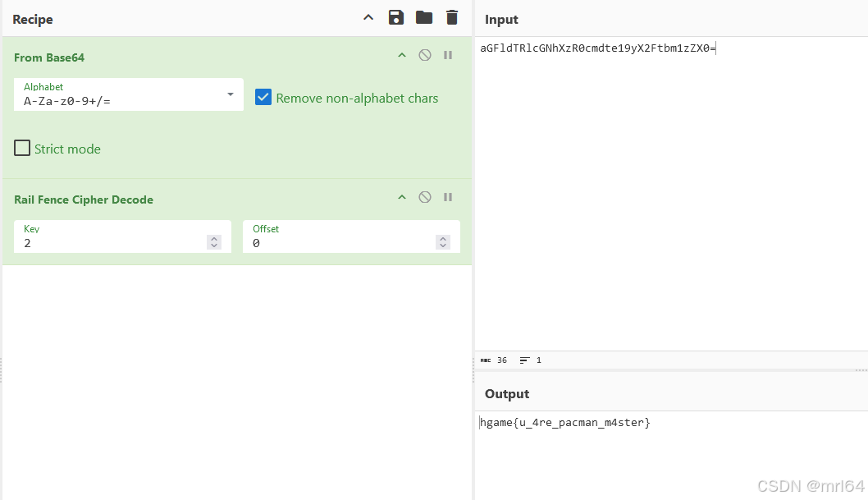Toggle Remove non-alphabet chars checkbox
Image resolution: width=868 pixels, height=500 pixels.
(x=263, y=98)
